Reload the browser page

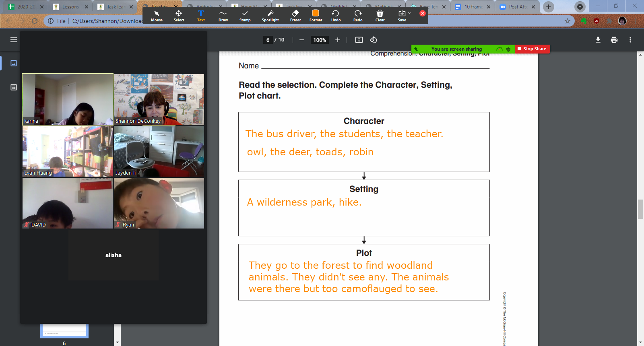pos(35,21)
